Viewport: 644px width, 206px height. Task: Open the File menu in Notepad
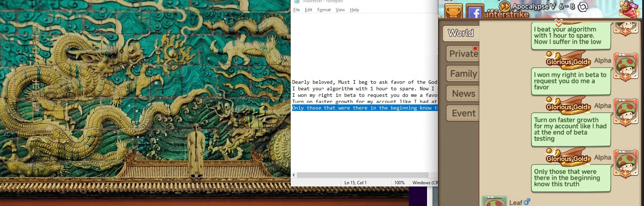[x=297, y=10]
